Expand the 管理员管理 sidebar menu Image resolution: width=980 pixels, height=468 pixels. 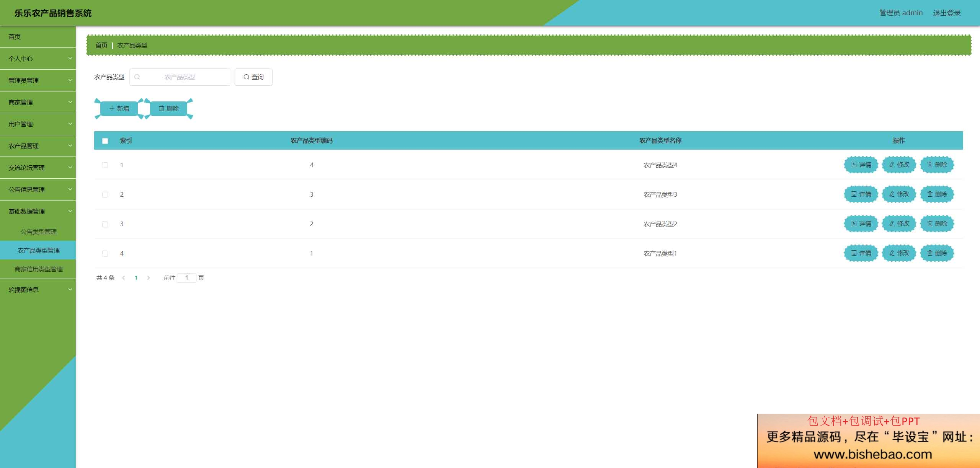38,80
